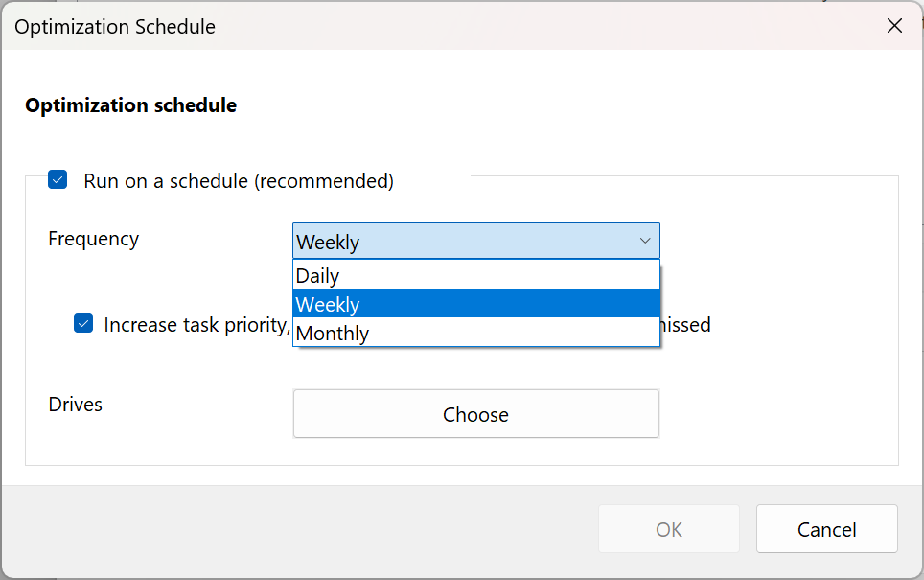924x580 pixels.
Task: Click the greyed-out OK button
Action: click(669, 529)
